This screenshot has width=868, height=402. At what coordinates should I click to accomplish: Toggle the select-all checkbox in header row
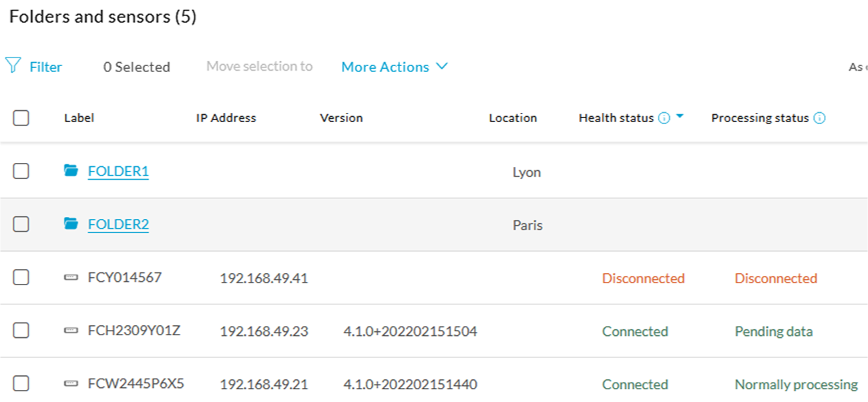click(21, 118)
